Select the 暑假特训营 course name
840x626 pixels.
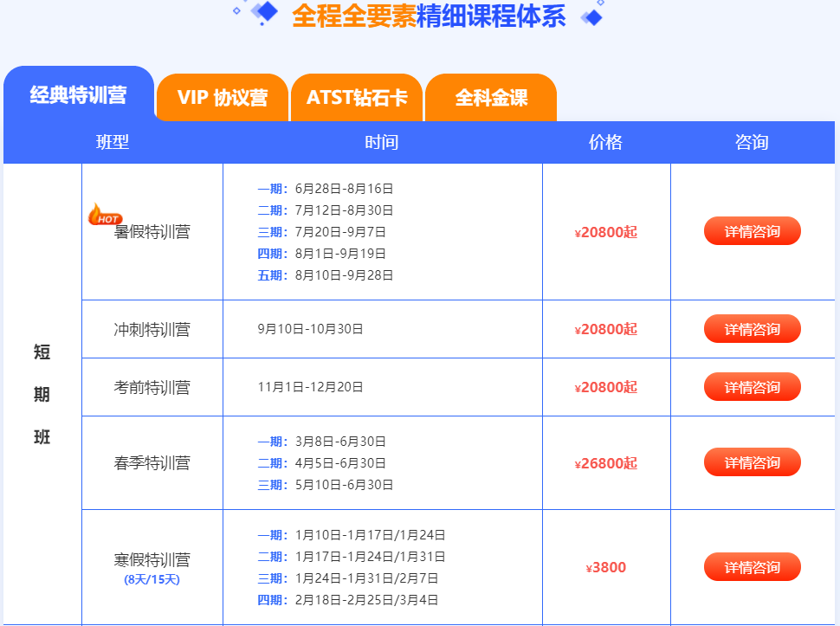152,232
